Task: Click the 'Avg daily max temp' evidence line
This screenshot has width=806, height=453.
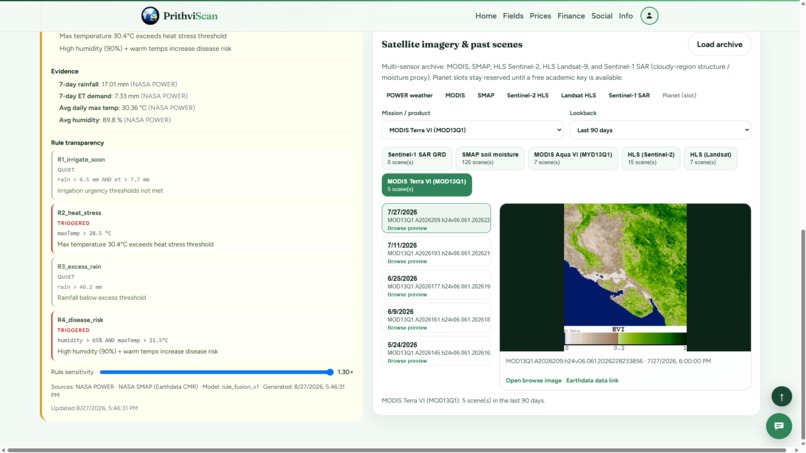Action: coord(127,108)
